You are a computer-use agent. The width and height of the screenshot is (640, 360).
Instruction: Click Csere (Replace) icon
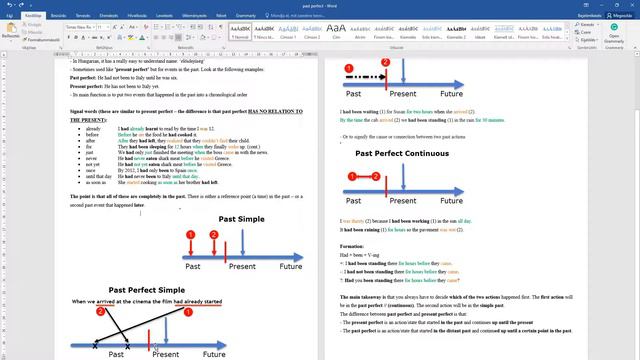coord(577,32)
